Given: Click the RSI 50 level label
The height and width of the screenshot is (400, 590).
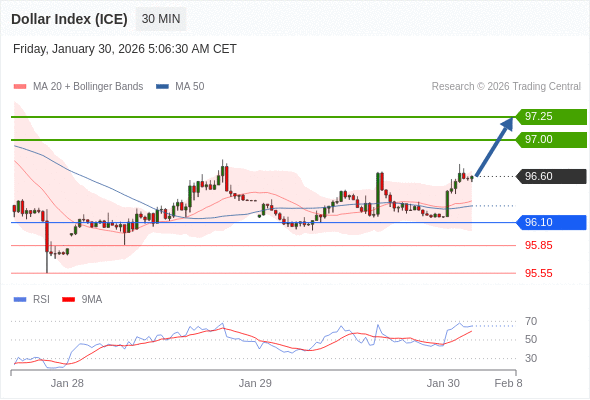Looking at the screenshot, I should point(531,339).
